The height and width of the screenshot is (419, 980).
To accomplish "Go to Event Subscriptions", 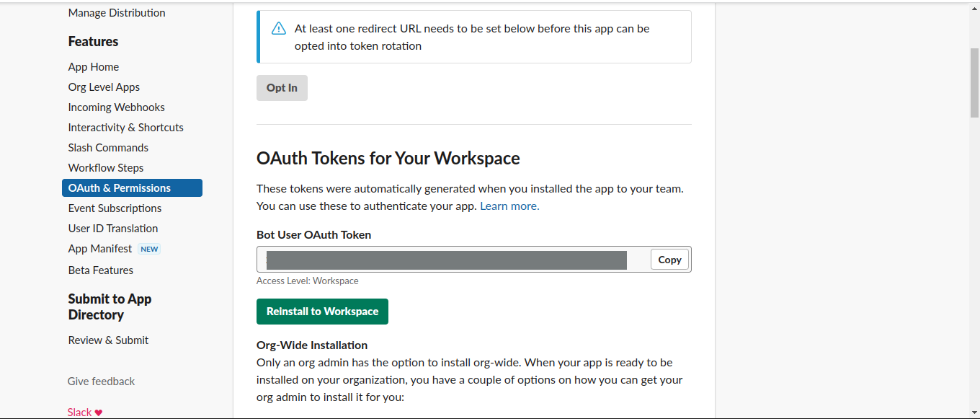I will point(115,208).
